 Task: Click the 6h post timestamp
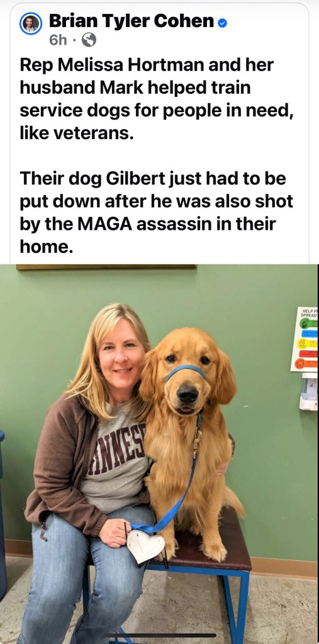[58, 40]
